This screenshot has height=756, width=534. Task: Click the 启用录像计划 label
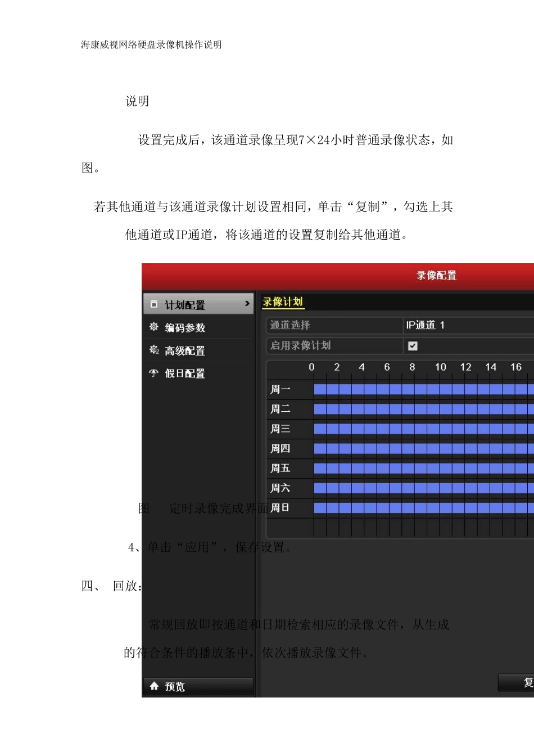tap(301, 345)
